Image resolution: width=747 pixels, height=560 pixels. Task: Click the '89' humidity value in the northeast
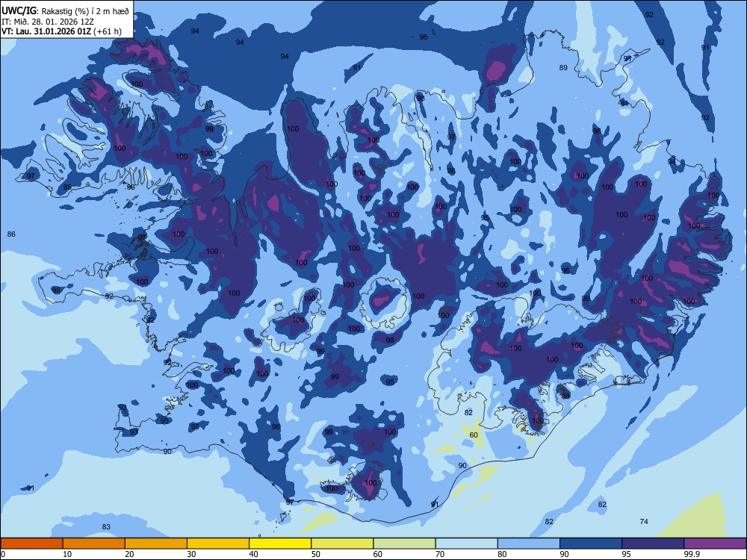[x=563, y=68]
